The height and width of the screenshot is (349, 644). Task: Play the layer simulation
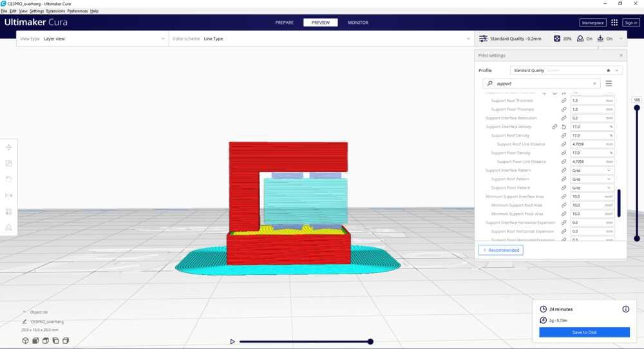pyautogui.click(x=232, y=341)
